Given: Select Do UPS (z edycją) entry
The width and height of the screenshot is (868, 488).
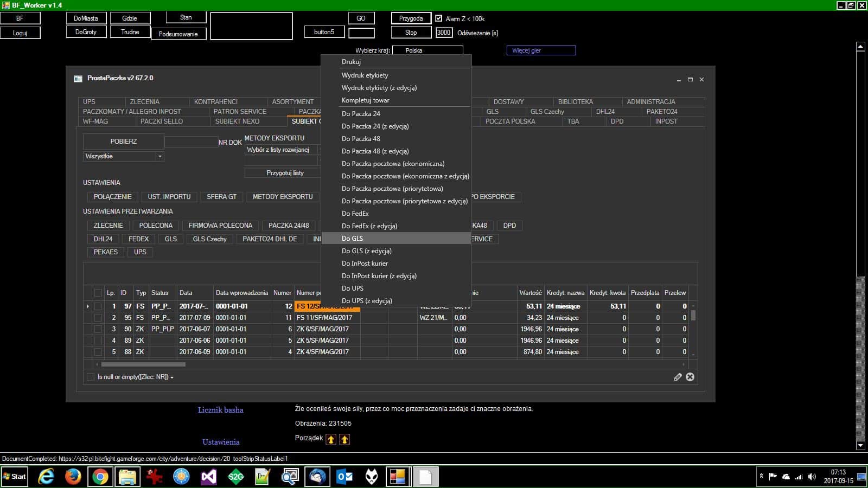Looking at the screenshot, I should tap(396, 301).
